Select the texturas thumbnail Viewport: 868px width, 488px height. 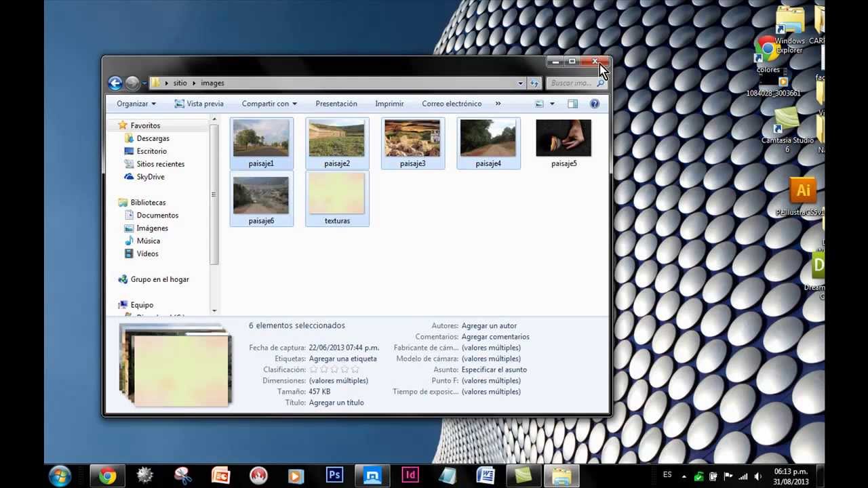[337, 200]
